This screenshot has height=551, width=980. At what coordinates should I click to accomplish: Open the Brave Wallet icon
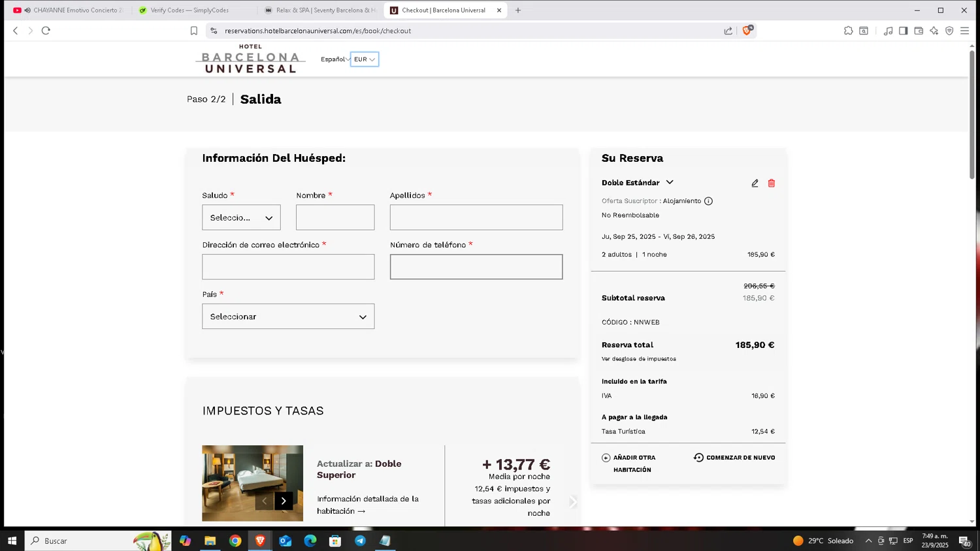[x=919, y=31]
